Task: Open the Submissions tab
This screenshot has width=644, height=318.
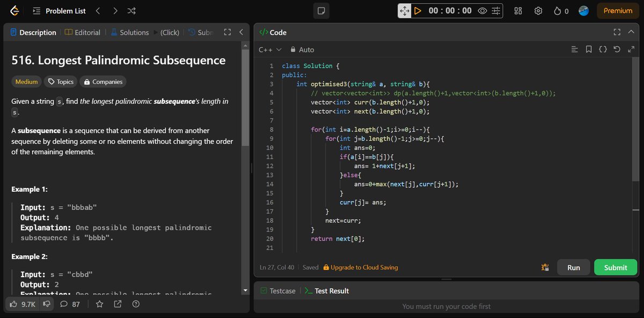Action: click(200, 32)
